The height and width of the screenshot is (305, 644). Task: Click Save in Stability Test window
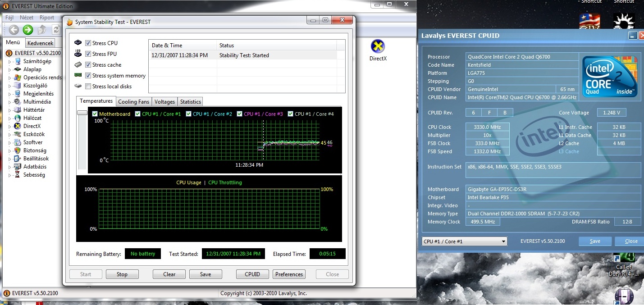coord(206,274)
